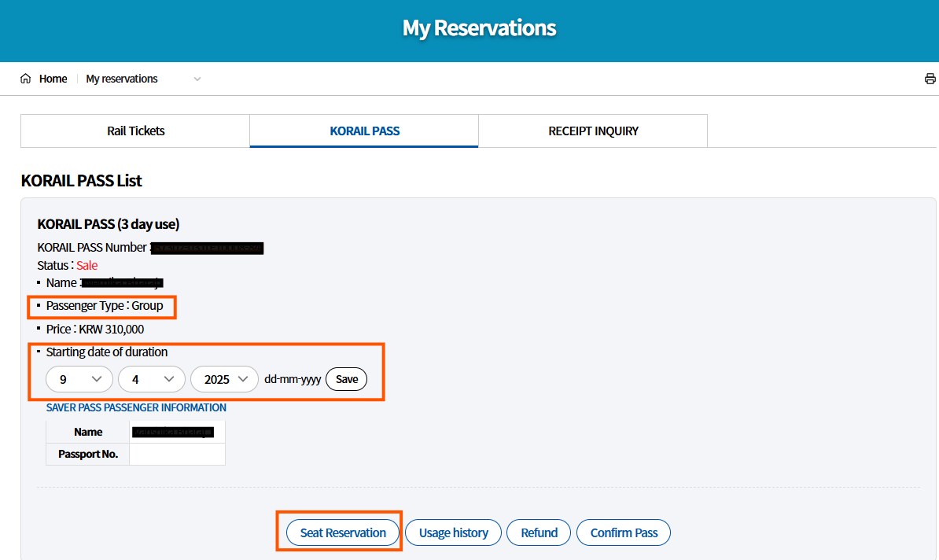939x560 pixels.
Task: Click the My reservations breadcrumb text
Action: click(x=122, y=79)
